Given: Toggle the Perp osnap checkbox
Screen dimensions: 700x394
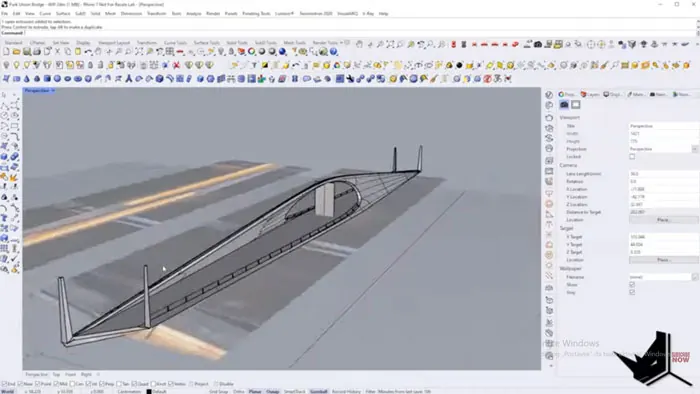Looking at the screenshot, I should tap(102, 384).
